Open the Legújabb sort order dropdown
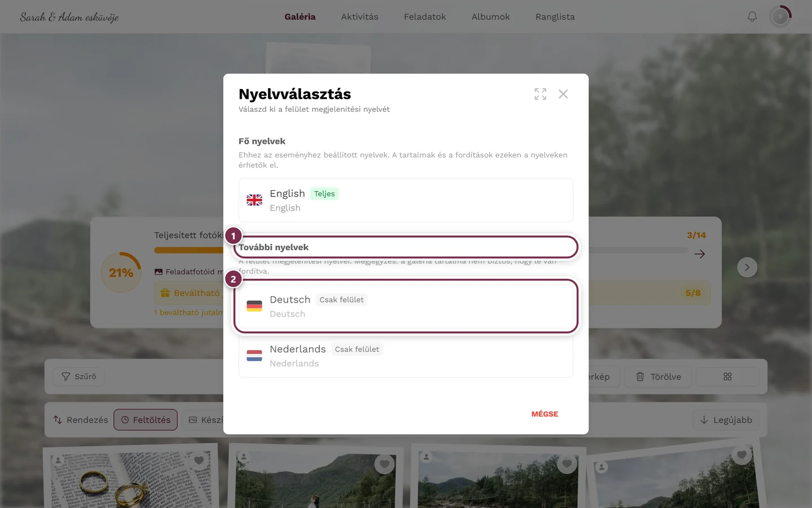Screen dimensions: 812x508 pyautogui.click(x=726, y=420)
